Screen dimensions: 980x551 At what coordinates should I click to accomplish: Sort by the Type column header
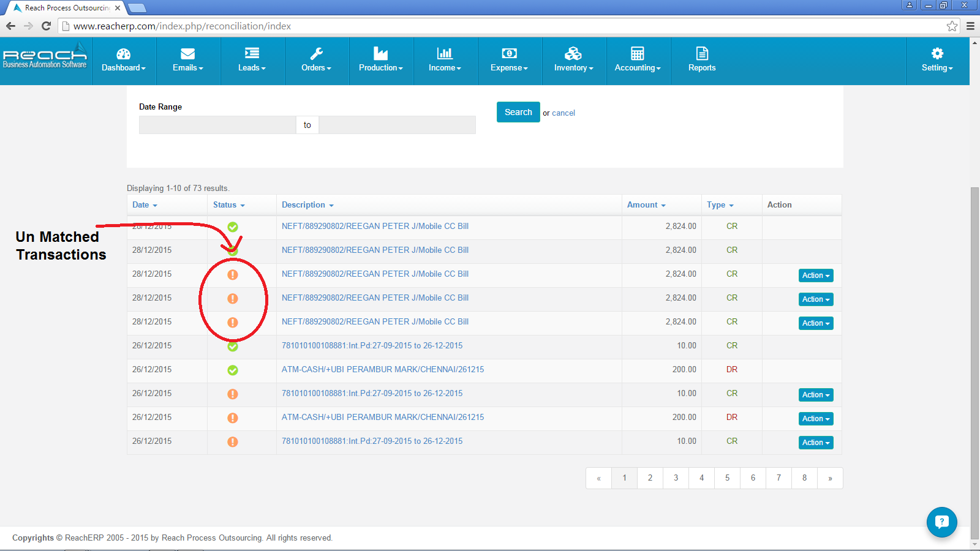pyautogui.click(x=720, y=205)
